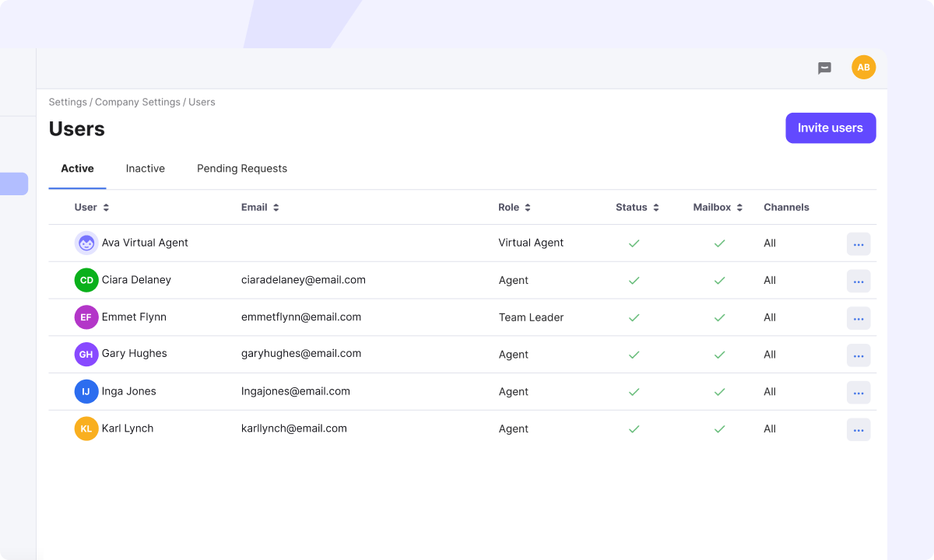The height and width of the screenshot is (560, 934).
Task: Open the ellipsis menu for Ava Virtual Agent
Action: click(859, 243)
